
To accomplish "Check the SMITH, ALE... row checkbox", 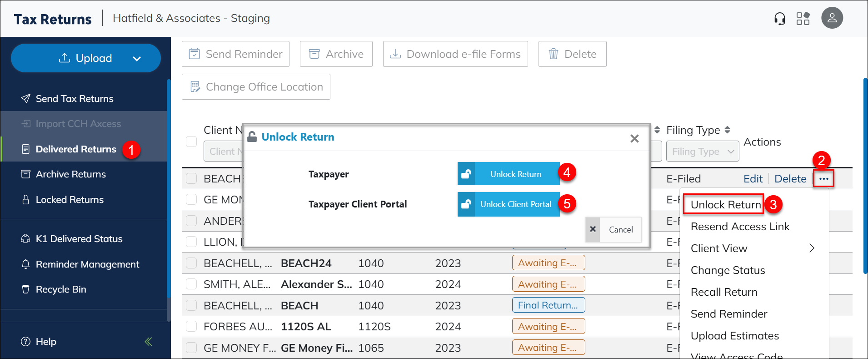I will point(191,284).
